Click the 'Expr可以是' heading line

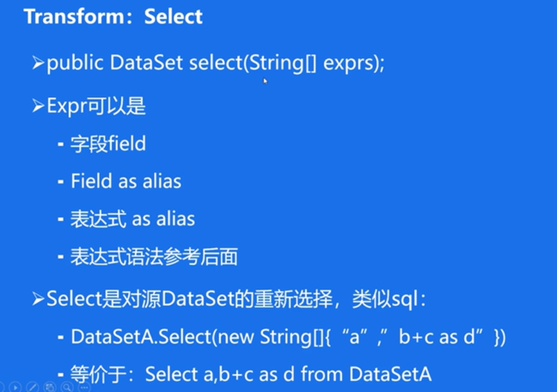[x=97, y=106]
